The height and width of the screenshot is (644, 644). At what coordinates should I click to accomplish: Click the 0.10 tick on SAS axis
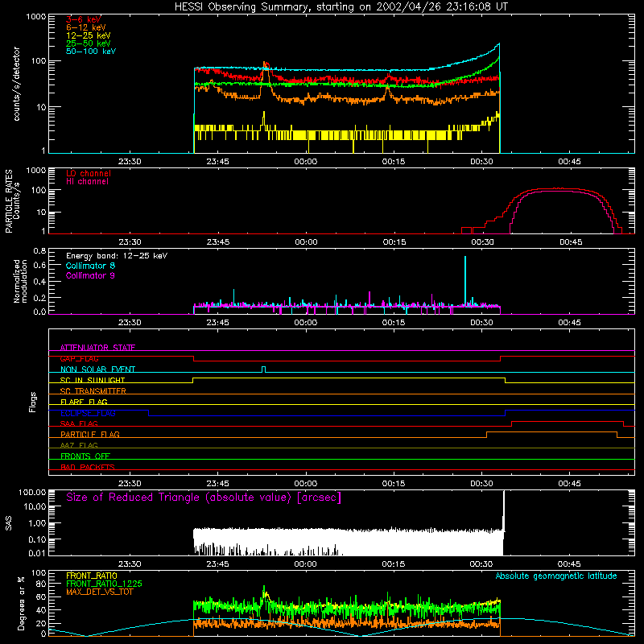(37, 539)
